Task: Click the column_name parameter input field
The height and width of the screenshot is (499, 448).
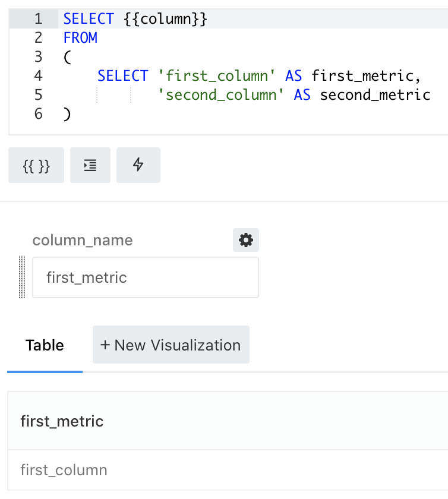Action: (145, 277)
